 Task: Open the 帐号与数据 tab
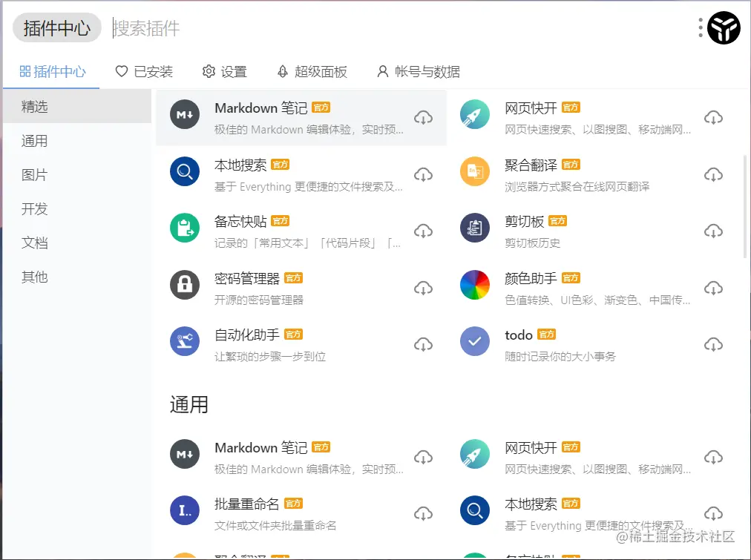418,72
